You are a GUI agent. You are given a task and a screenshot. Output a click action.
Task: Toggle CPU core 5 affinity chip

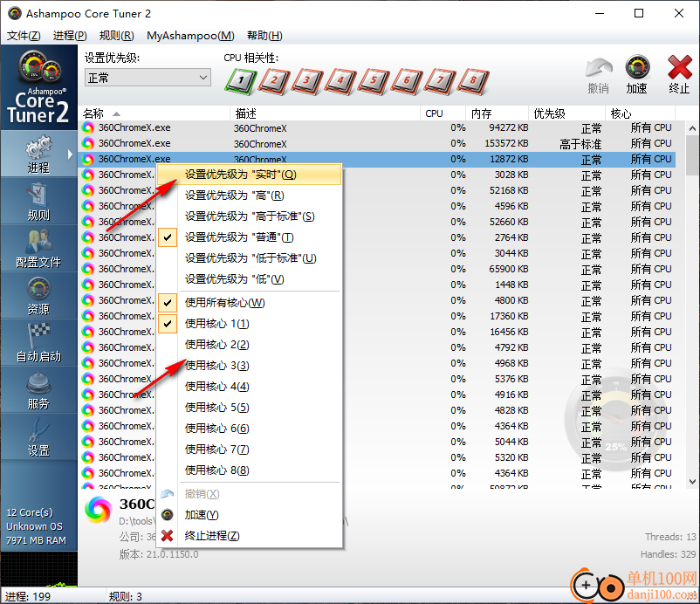tap(374, 81)
